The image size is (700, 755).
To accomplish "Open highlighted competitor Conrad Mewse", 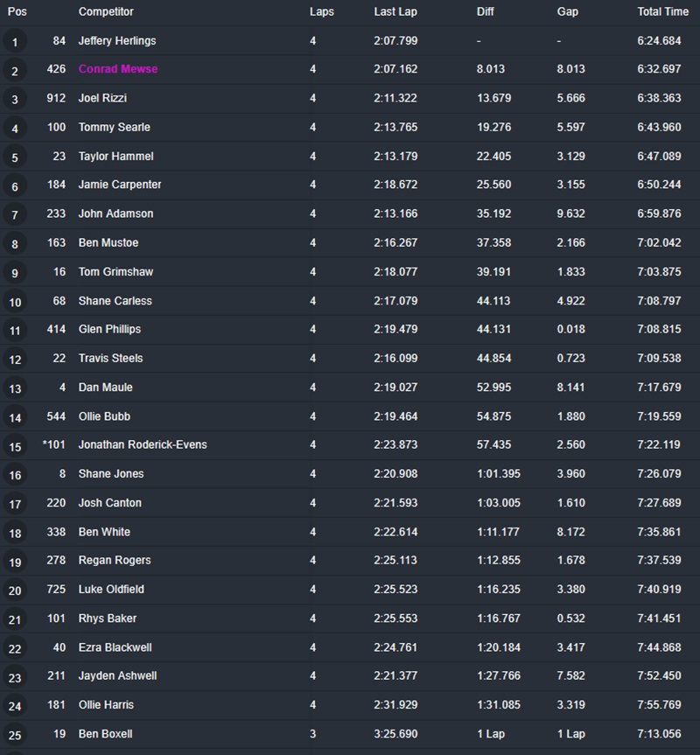I will click(118, 69).
